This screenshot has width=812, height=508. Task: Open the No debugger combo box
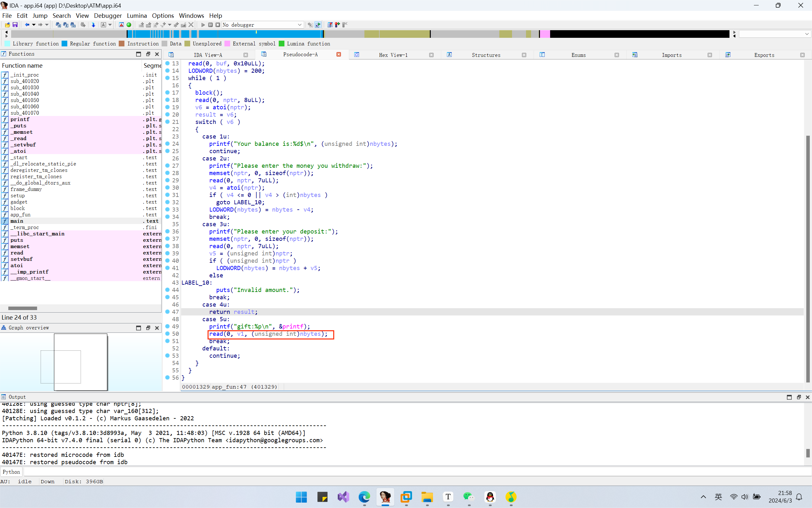coord(263,25)
